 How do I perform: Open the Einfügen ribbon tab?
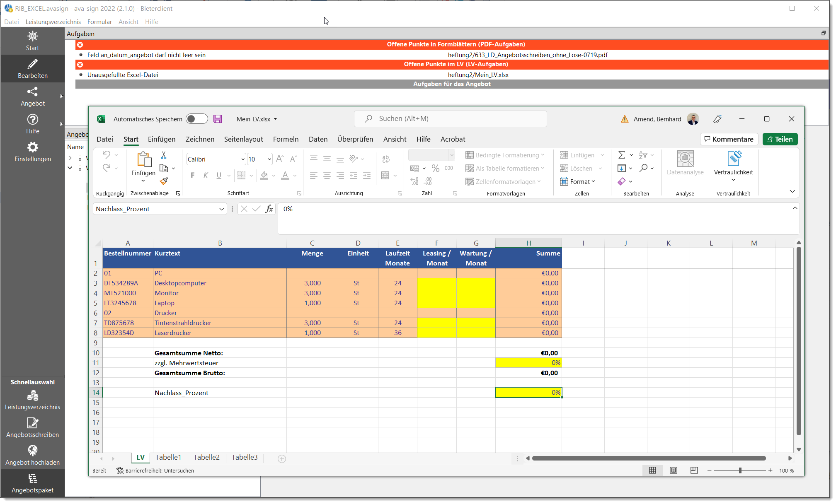[x=162, y=139]
